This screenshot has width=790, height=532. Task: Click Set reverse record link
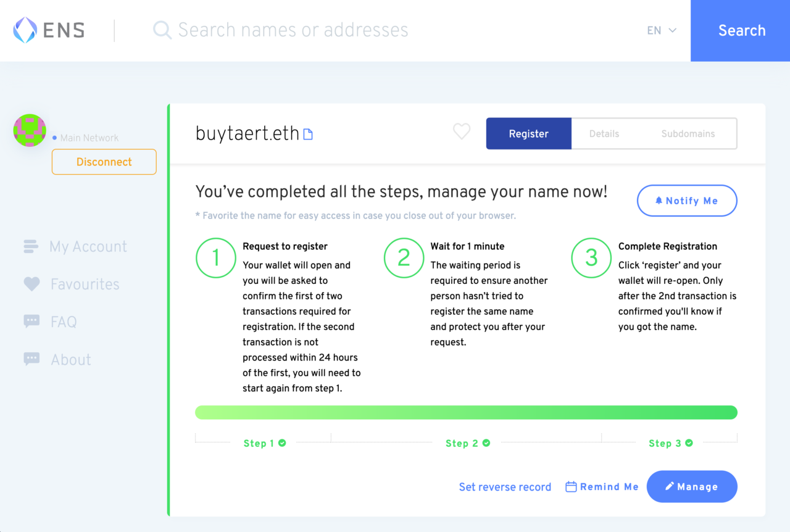505,487
